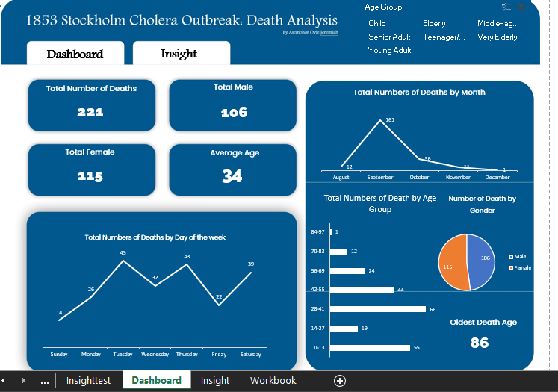558x392 pixels.
Task: Go to previous sheet tabs arrow
Action: [3, 380]
